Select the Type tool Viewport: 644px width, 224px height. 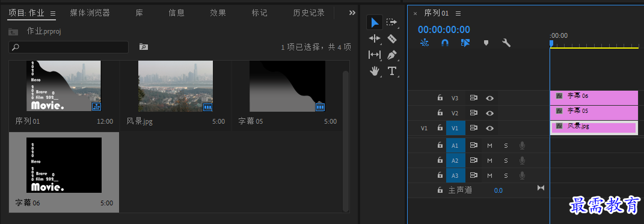pyautogui.click(x=392, y=71)
